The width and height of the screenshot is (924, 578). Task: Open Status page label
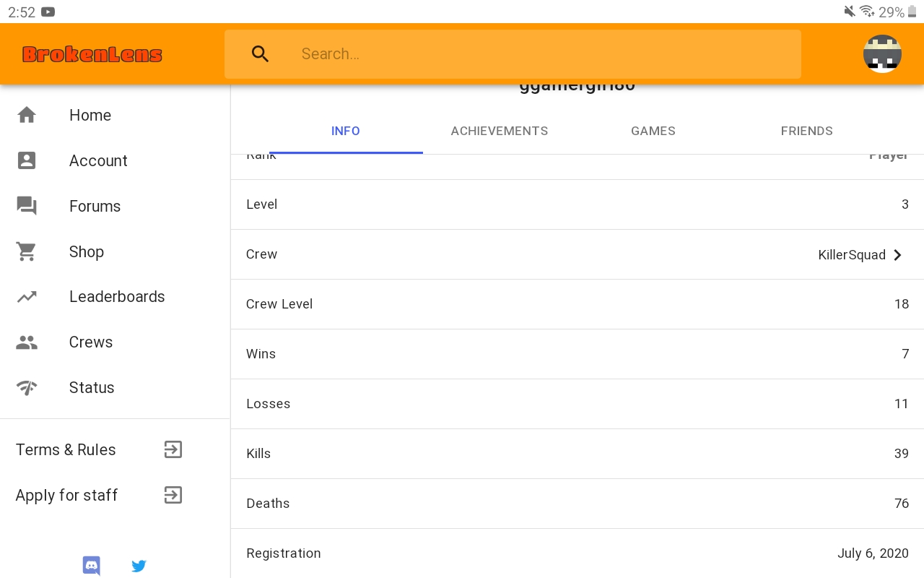point(92,387)
